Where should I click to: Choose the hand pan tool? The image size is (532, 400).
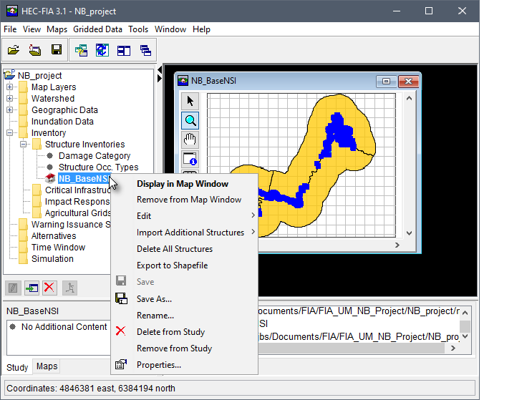click(190, 140)
